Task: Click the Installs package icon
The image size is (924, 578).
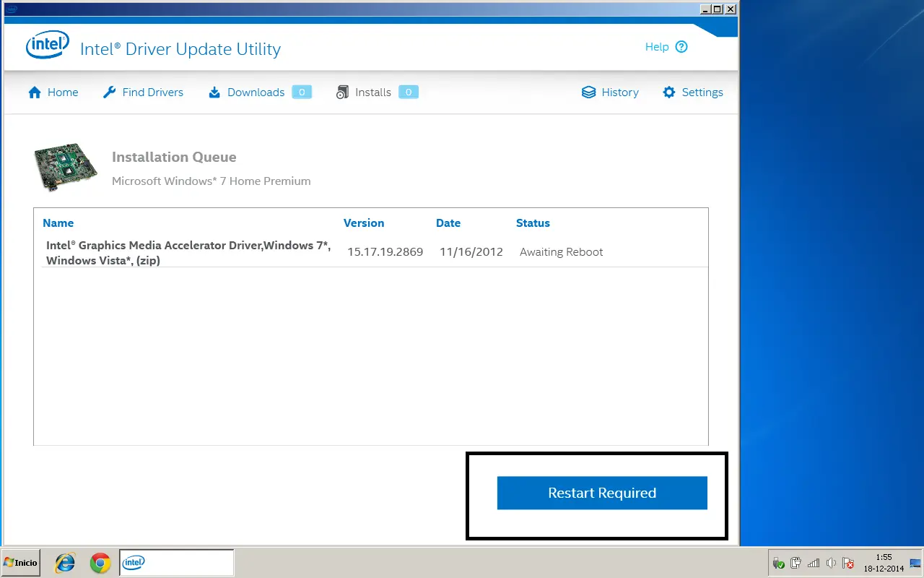Action: click(x=342, y=92)
